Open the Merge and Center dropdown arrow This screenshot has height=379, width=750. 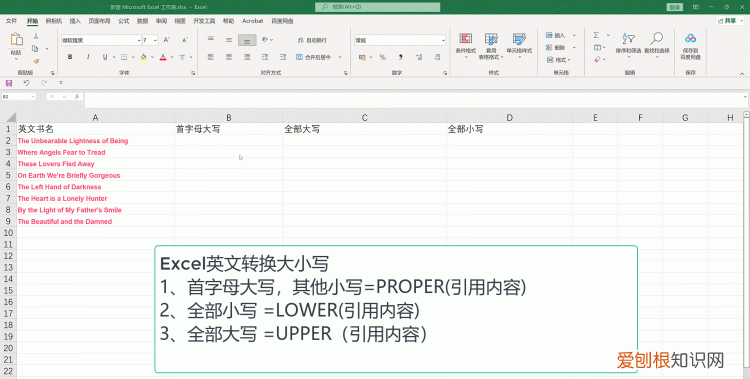[x=340, y=57]
